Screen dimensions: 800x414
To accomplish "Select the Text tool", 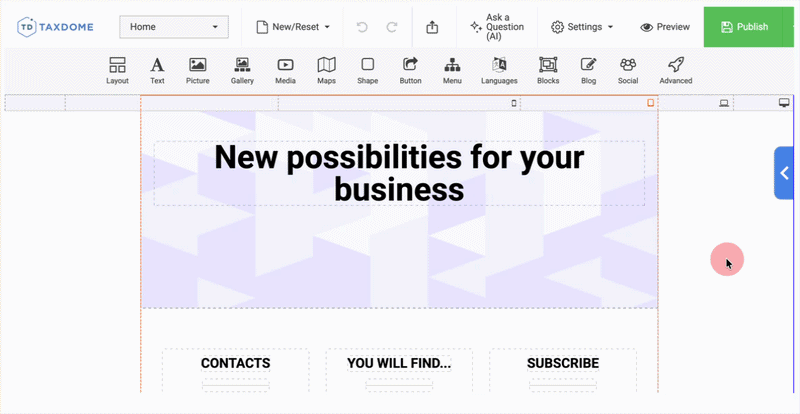I will [157, 70].
